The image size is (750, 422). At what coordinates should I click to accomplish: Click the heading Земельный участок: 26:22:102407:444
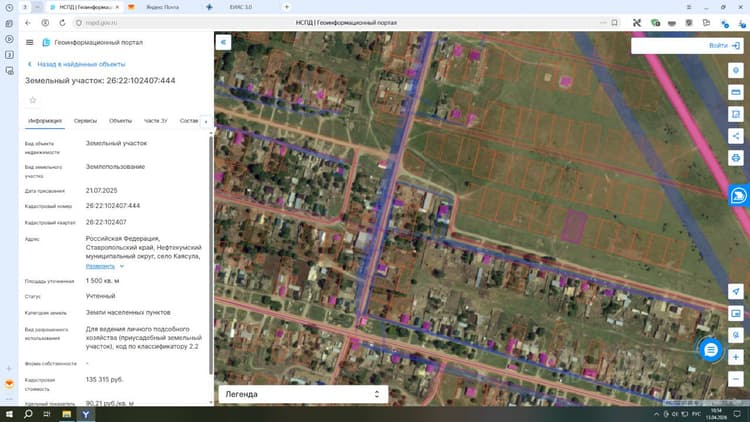point(100,80)
